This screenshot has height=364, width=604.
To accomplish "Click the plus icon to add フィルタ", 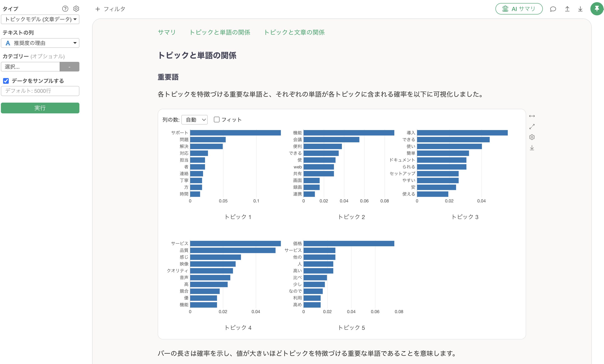I will pyautogui.click(x=98, y=9).
